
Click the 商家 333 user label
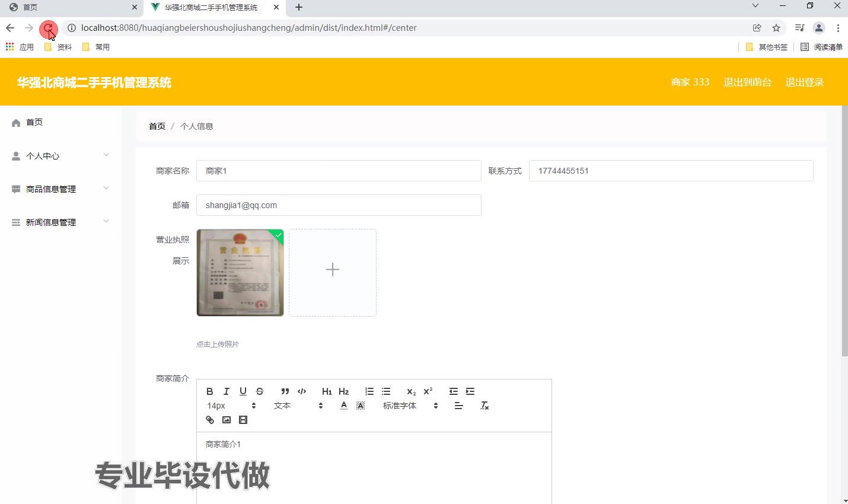click(690, 82)
